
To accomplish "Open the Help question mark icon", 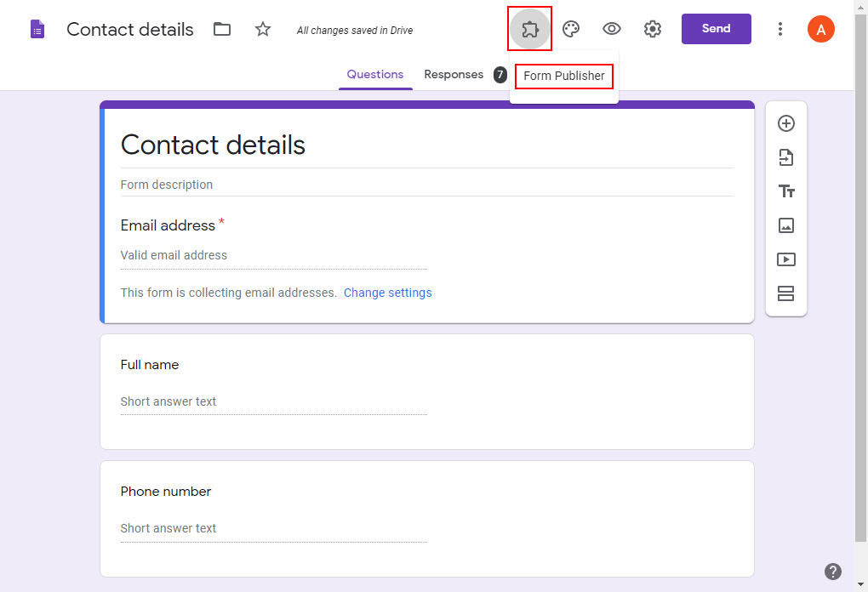I will coord(832,572).
